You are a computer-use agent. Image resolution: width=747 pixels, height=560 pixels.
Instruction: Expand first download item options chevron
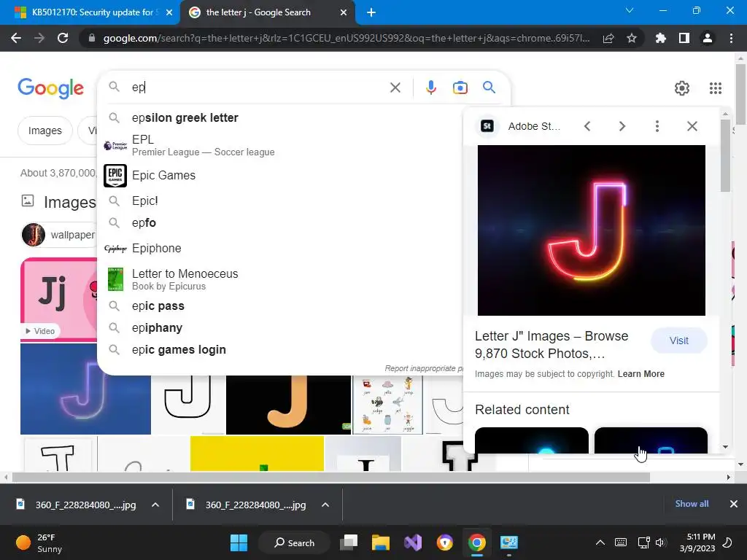tap(155, 505)
